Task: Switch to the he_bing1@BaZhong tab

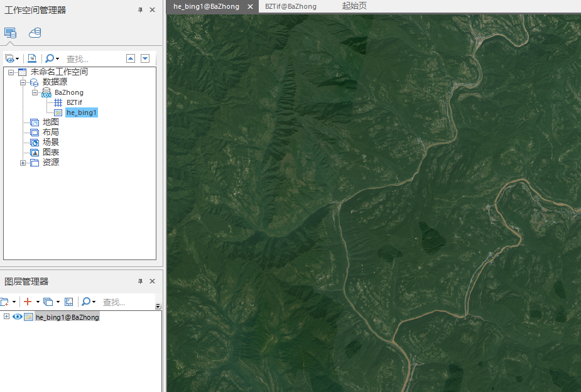Action: [207, 6]
